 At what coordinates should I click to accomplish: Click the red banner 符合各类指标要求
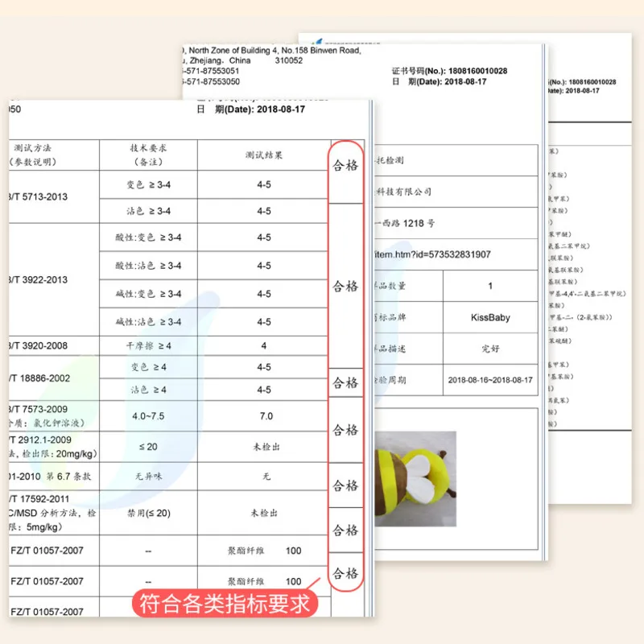[225, 604]
